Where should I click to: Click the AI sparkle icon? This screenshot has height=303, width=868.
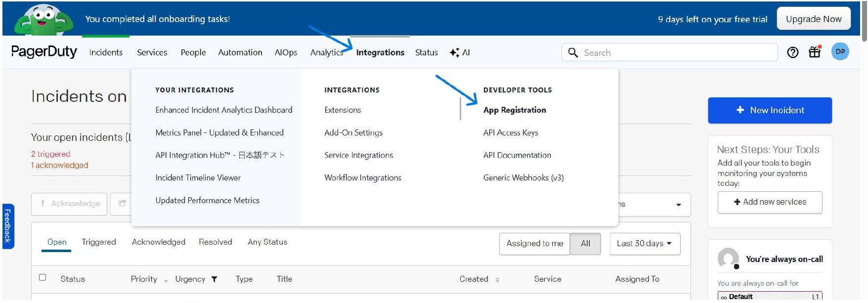tap(455, 52)
